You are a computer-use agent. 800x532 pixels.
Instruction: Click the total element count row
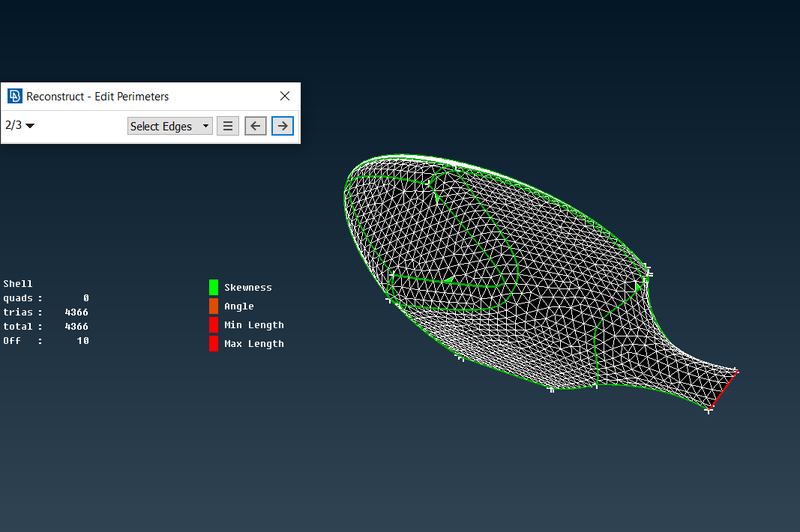tap(46, 326)
